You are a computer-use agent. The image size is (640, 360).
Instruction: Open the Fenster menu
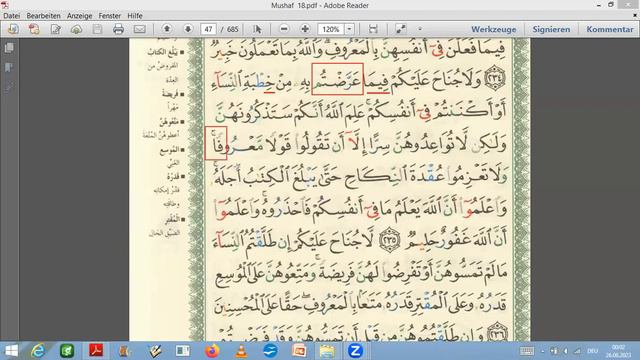pos(110,16)
